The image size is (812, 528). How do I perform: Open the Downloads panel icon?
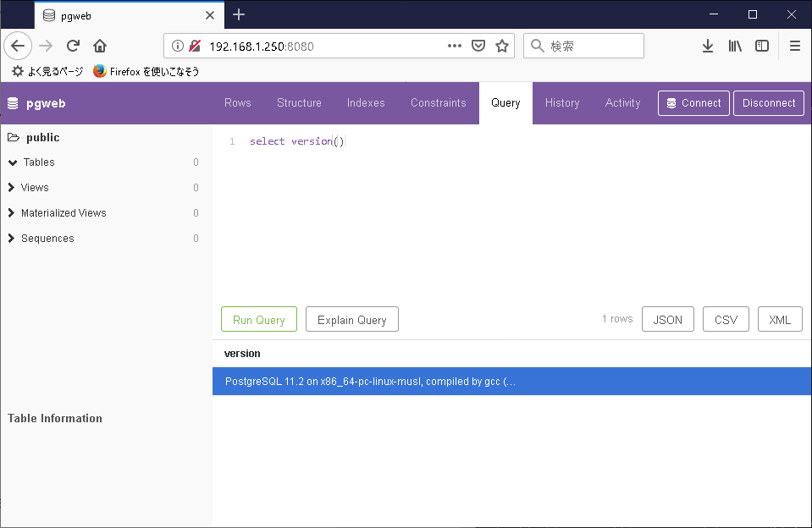(x=708, y=46)
